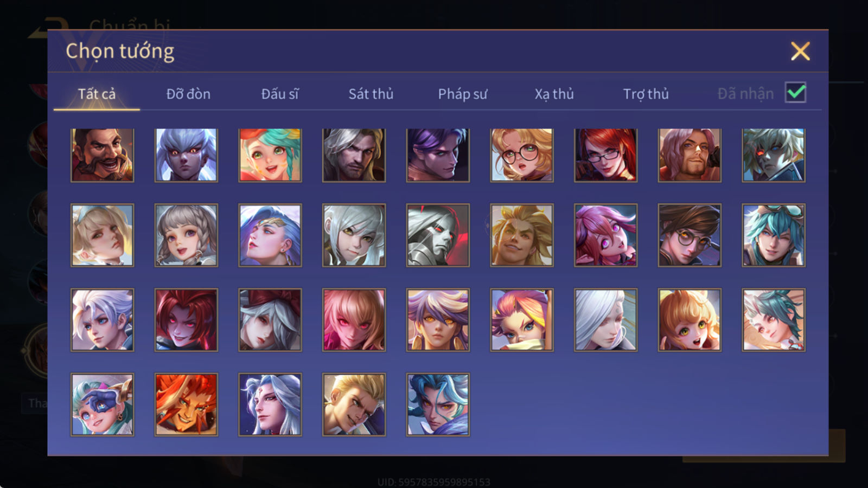
Task: Show the Pháp sư heroes tab
Action: pyautogui.click(x=462, y=94)
